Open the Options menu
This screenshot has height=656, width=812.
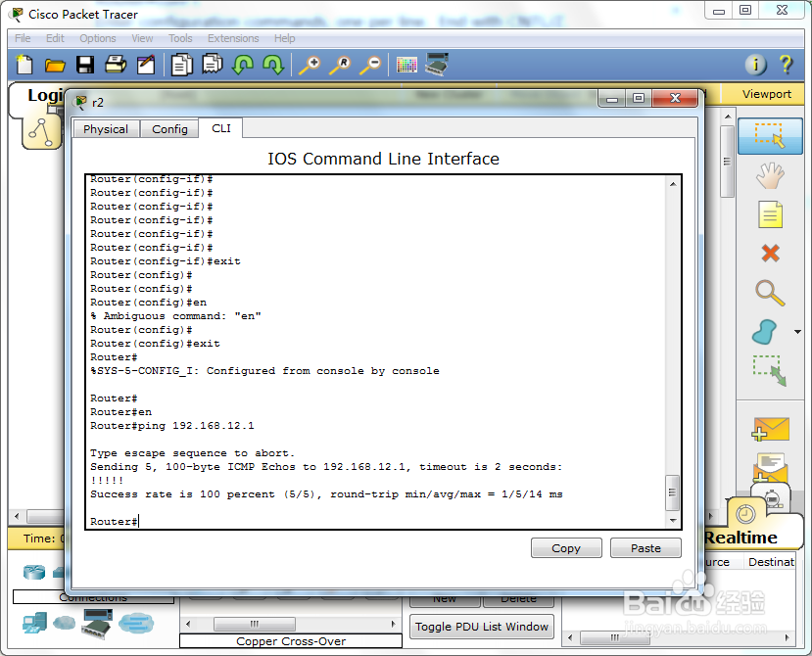click(x=97, y=38)
